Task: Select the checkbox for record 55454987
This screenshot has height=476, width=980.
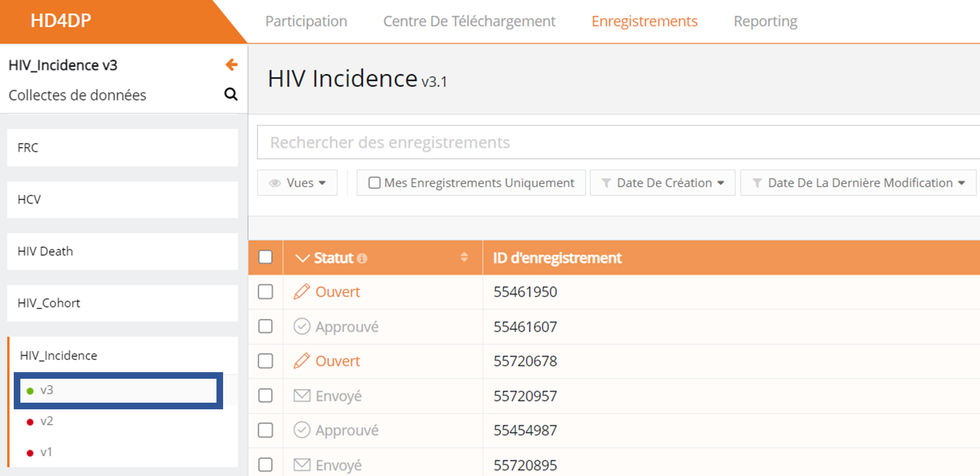Action: [265, 430]
